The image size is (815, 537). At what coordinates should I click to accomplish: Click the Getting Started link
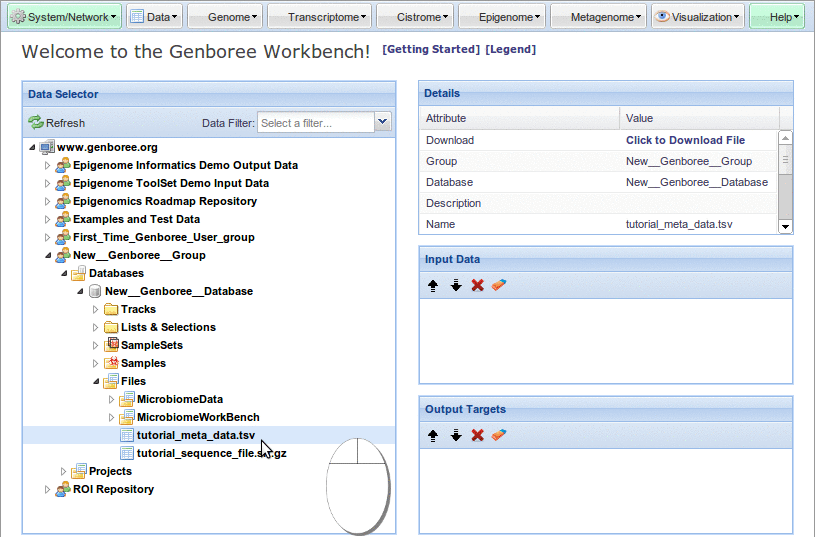431,50
